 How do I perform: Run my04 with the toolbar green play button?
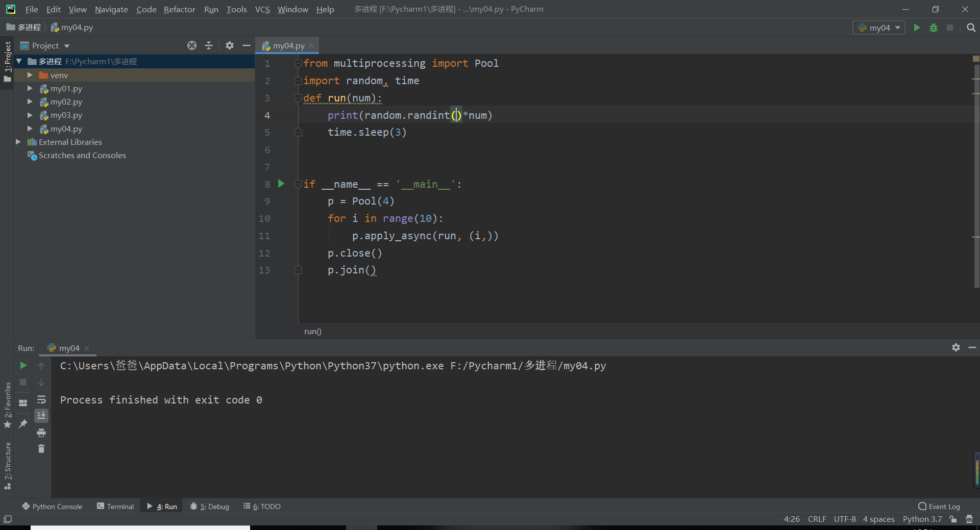[x=917, y=28]
